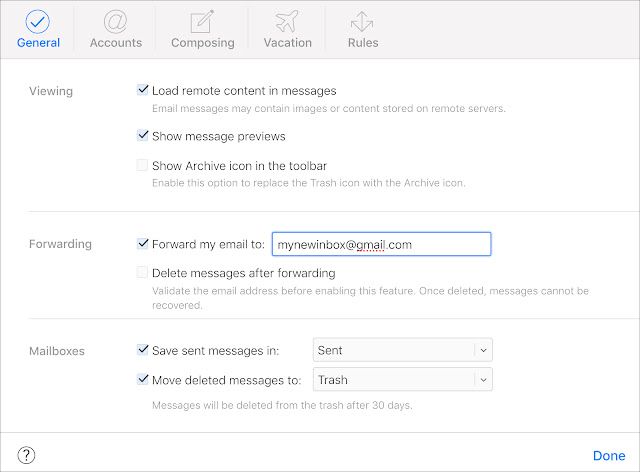640x472 pixels.
Task: Toggle Save sent messages in checkbox
Action: (142, 350)
